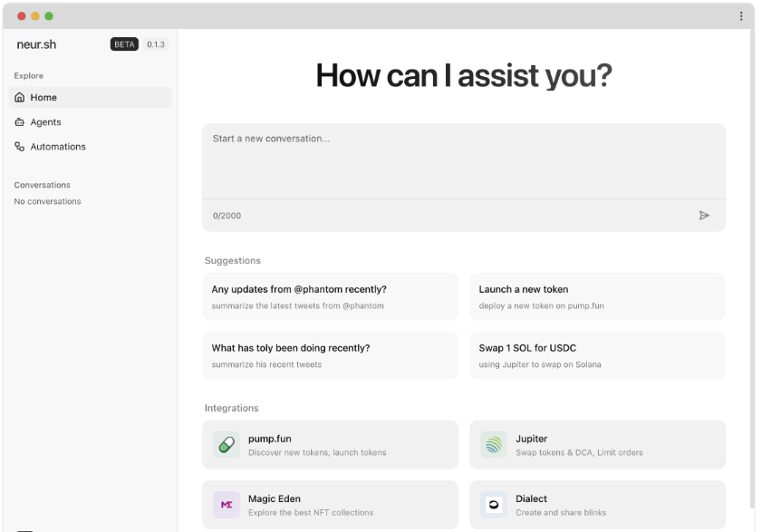
Task: Open the pump.fun integration card
Action: tap(330, 445)
